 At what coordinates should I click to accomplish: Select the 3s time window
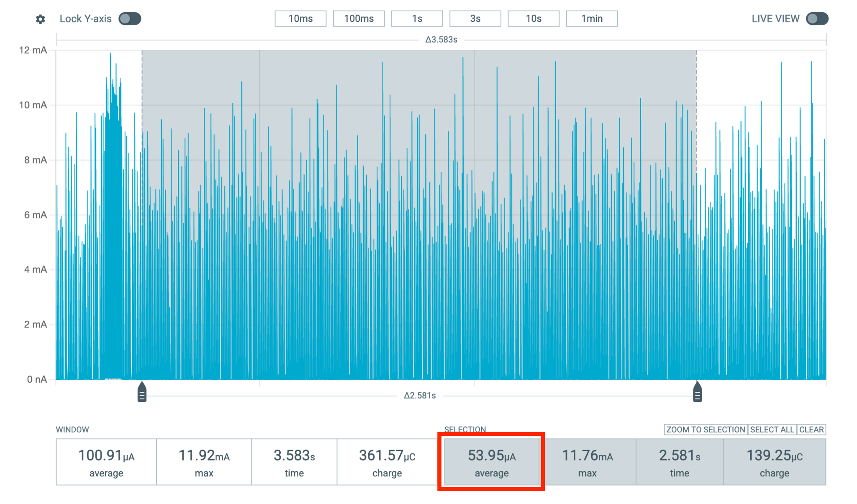475,18
